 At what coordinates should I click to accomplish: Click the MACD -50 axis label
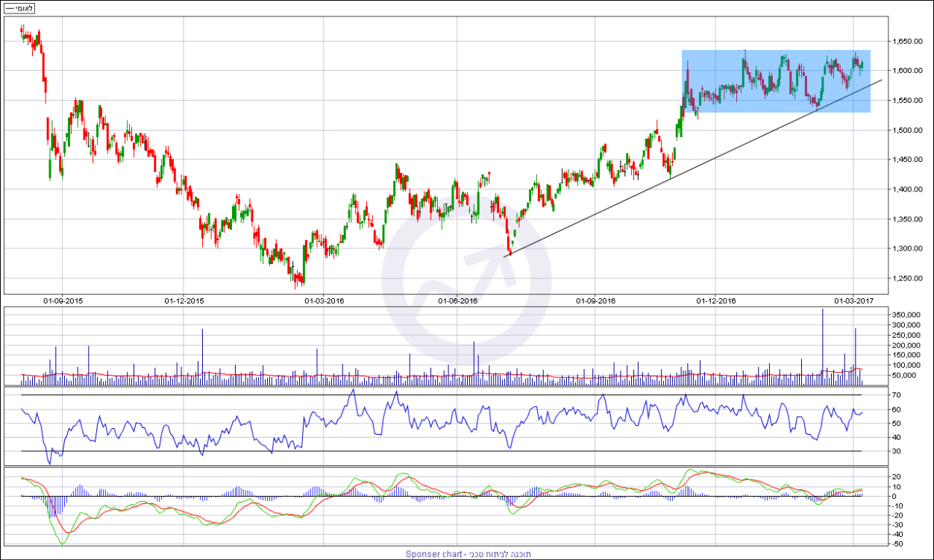(897, 544)
